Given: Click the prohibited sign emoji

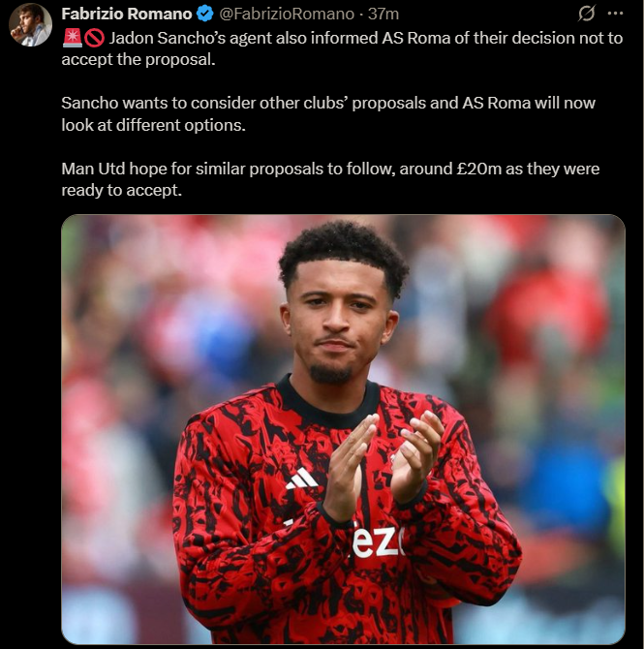Looking at the screenshot, I should [94, 39].
